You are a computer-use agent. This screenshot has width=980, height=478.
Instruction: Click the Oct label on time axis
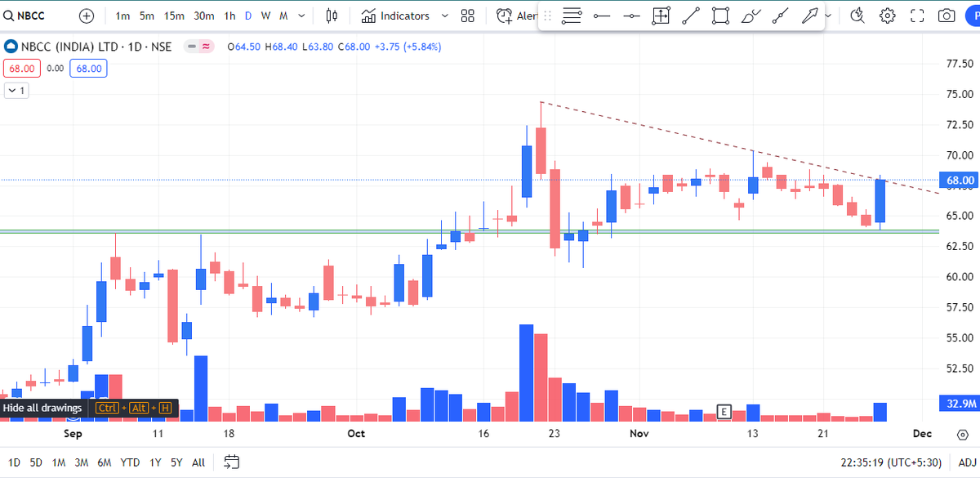[356, 434]
